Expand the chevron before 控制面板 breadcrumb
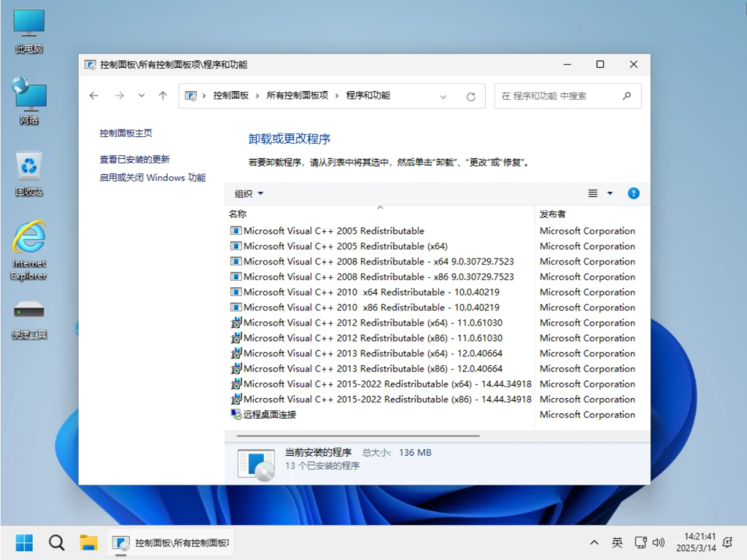747x560 pixels. pos(204,96)
